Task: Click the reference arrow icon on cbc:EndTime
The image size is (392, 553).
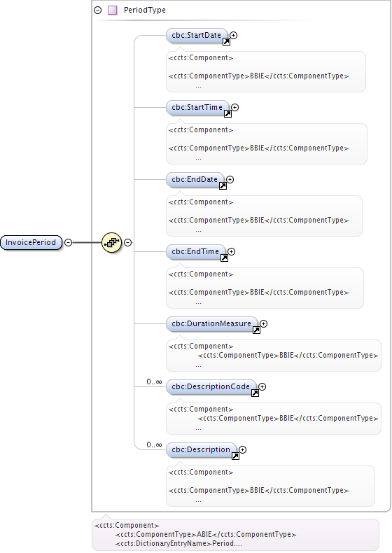Action: tap(224, 258)
